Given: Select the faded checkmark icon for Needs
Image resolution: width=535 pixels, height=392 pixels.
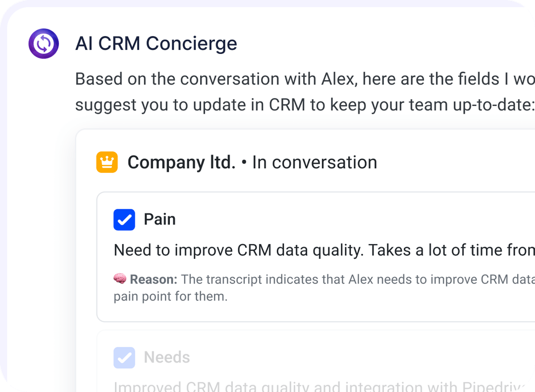Looking at the screenshot, I should [124, 357].
